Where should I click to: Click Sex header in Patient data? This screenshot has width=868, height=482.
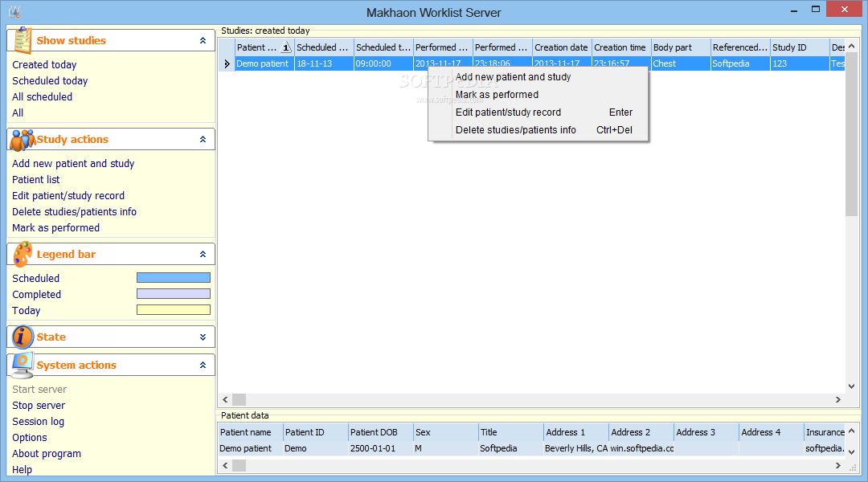(445, 432)
